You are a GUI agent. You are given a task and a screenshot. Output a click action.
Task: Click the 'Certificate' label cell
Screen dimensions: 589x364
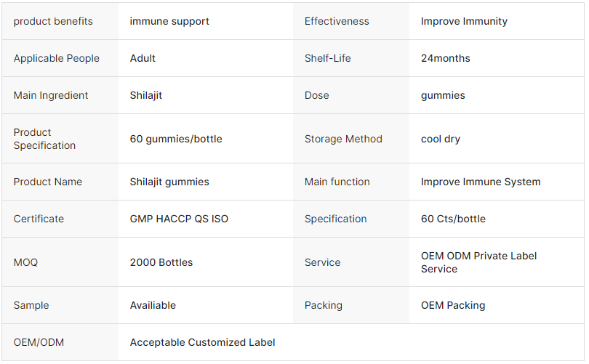[39, 219]
